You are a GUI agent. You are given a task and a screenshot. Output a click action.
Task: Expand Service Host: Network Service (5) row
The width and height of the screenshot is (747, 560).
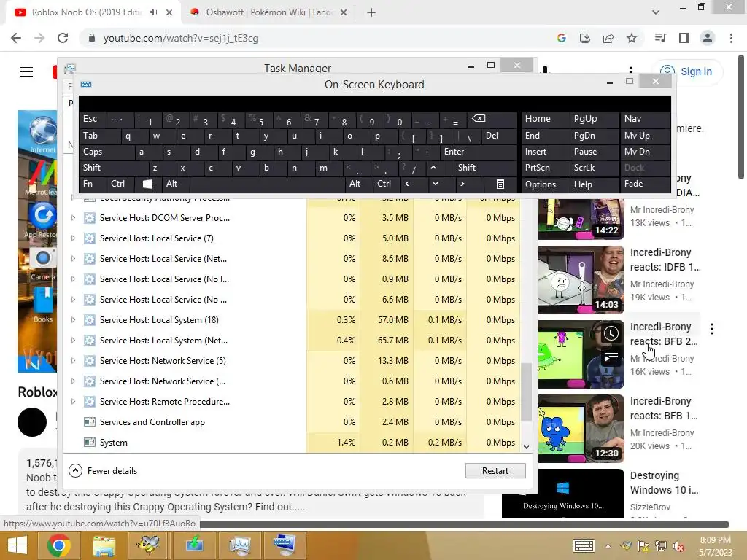point(73,361)
